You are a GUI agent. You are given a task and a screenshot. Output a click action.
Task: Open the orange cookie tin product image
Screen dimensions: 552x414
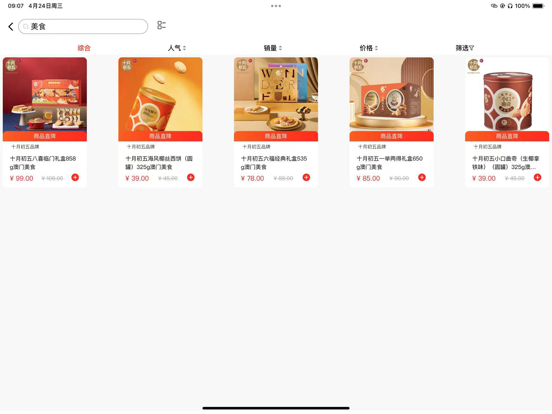click(160, 95)
